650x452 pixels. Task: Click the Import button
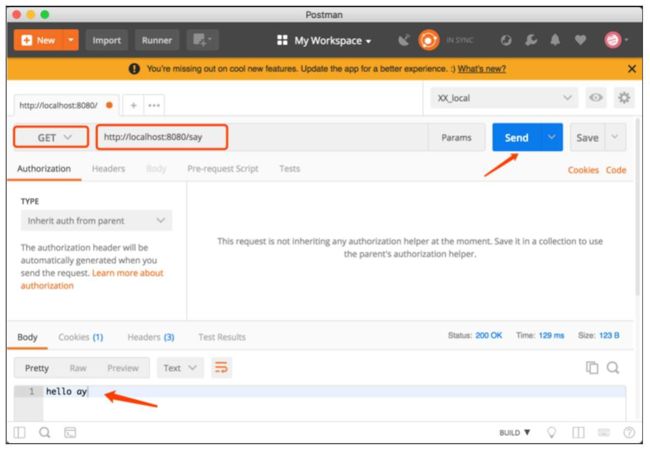[107, 40]
